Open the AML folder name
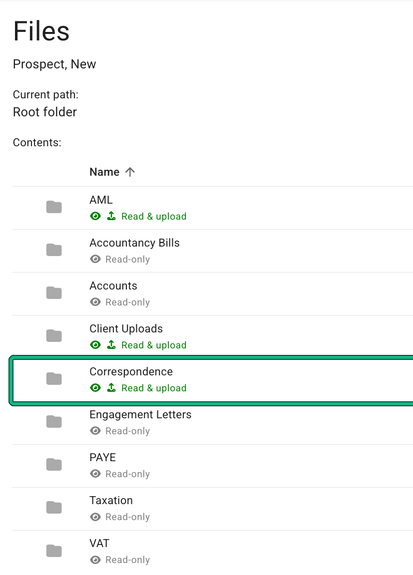 [x=101, y=200]
